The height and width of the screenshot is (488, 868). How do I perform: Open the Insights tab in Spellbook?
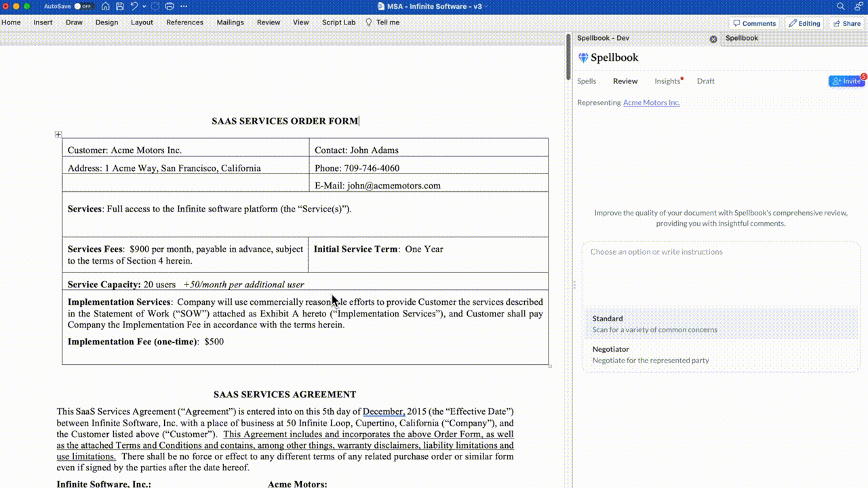click(x=667, y=81)
